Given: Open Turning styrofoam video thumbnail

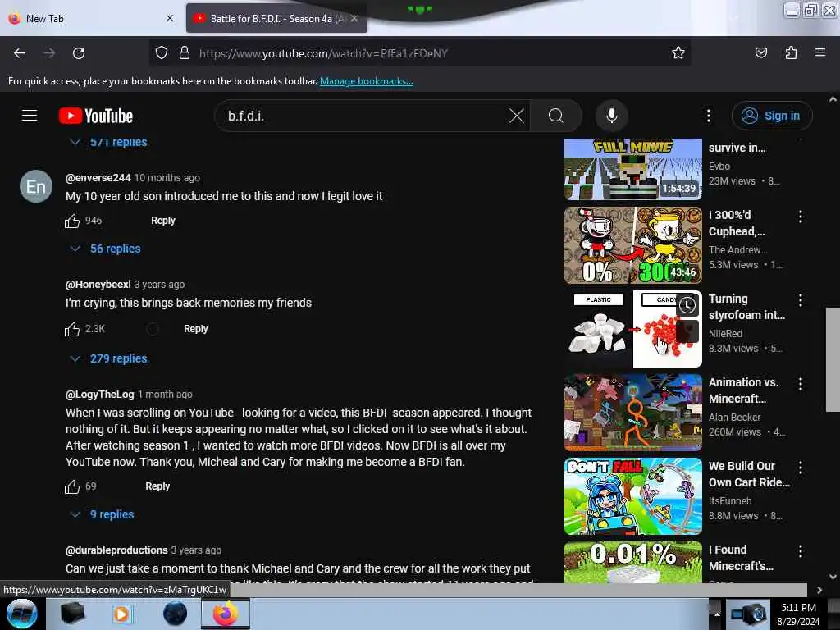Looking at the screenshot, I should [633, 329].
